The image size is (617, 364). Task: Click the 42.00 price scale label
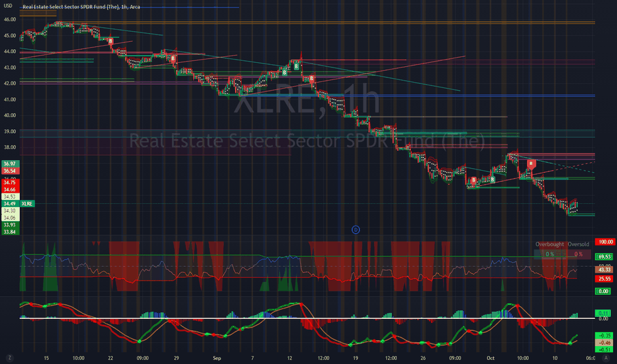10,83
